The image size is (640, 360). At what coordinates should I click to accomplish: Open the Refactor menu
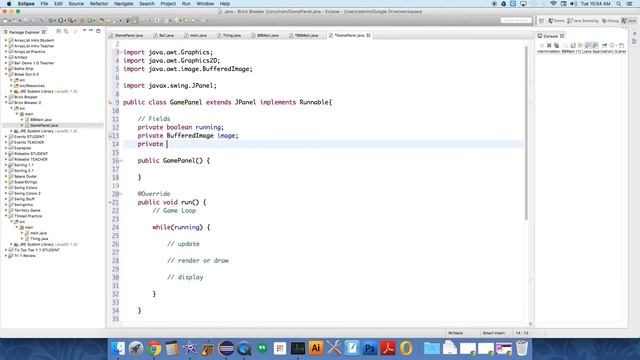click(99, 4)
